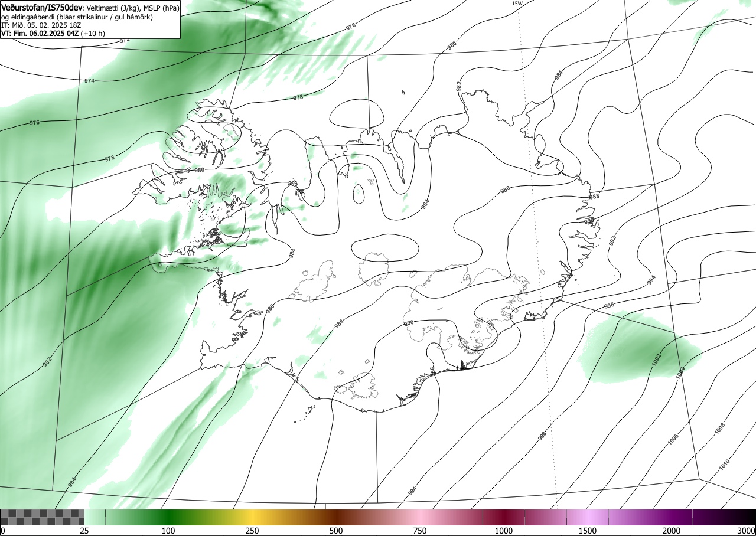The image size is (756, 536).
Task: Click the deep purple color above the 2000 mark
Action: (x=672, y=518)
